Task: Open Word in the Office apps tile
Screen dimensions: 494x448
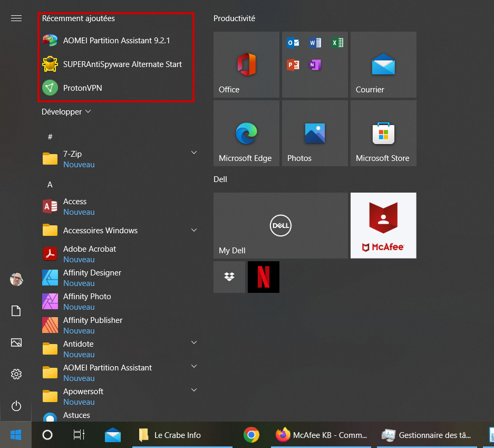Action: click(x=315, y=42)
